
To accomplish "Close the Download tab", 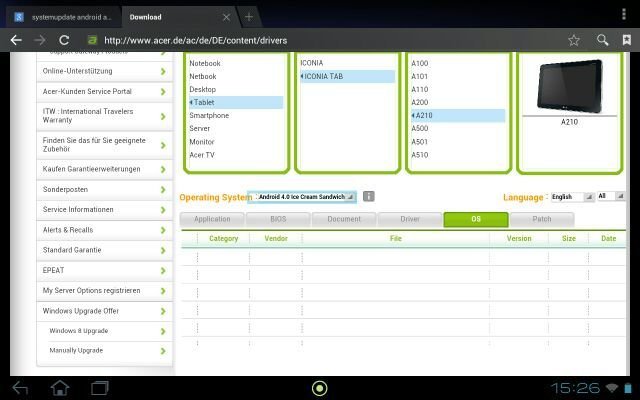I will pos(226,17).
